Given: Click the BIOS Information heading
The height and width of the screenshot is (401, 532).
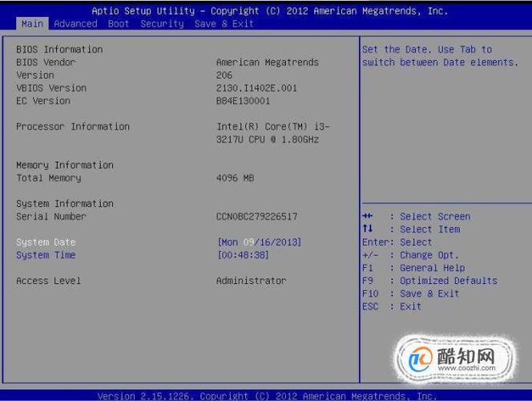Looking at the screenshot, I should [59, 49].
